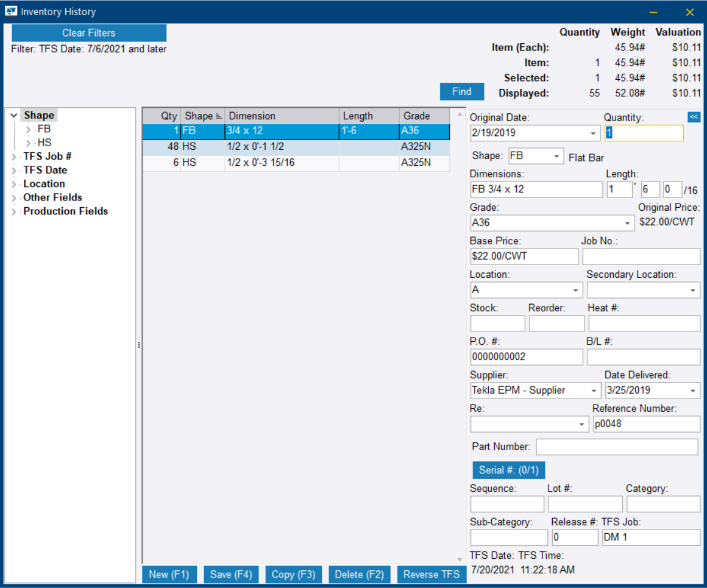This screenshot has width=707, height=588.
Task: Expand the TFS Date node
Action: click(x=14, y=171)
